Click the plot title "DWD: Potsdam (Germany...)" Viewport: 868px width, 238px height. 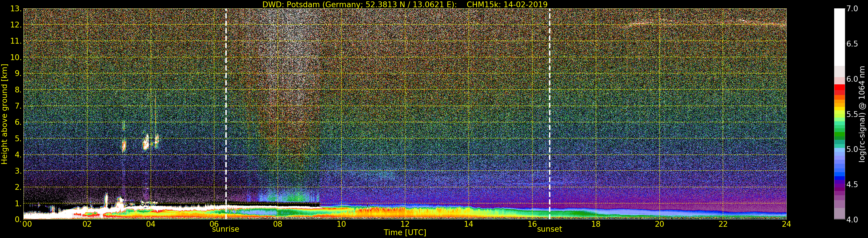tap(405, 4)
